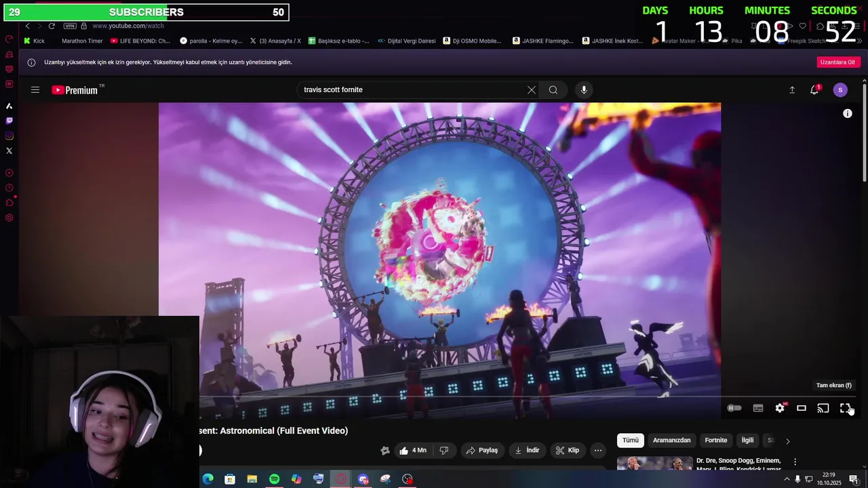Select the Tümü filter chip
868x488 pixels.
(x=631, y=441)
